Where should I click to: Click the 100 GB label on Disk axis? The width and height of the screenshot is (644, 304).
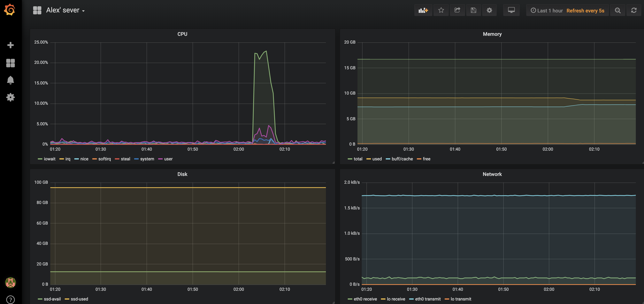41,182
